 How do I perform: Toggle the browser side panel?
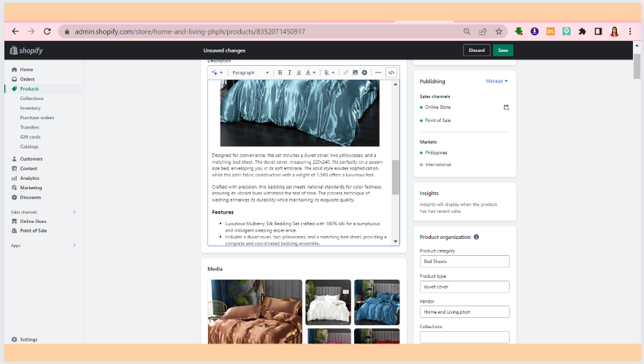coord(599,31)
